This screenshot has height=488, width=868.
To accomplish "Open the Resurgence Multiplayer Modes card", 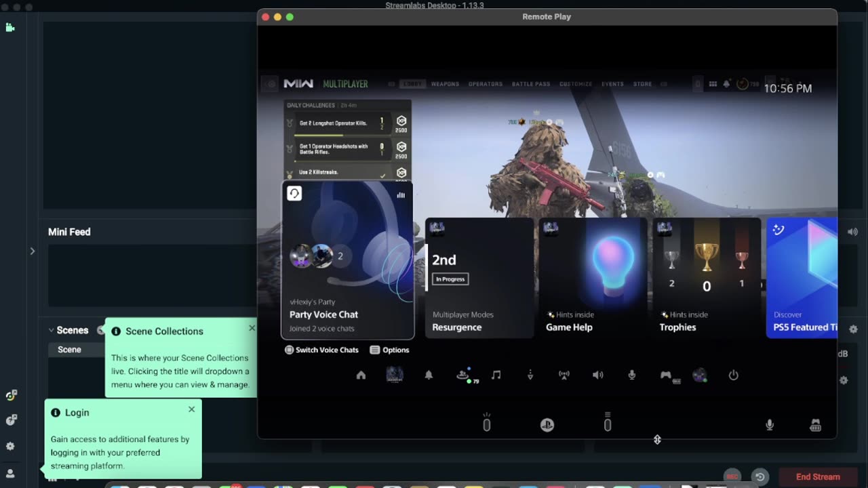I will coord(479,278).
